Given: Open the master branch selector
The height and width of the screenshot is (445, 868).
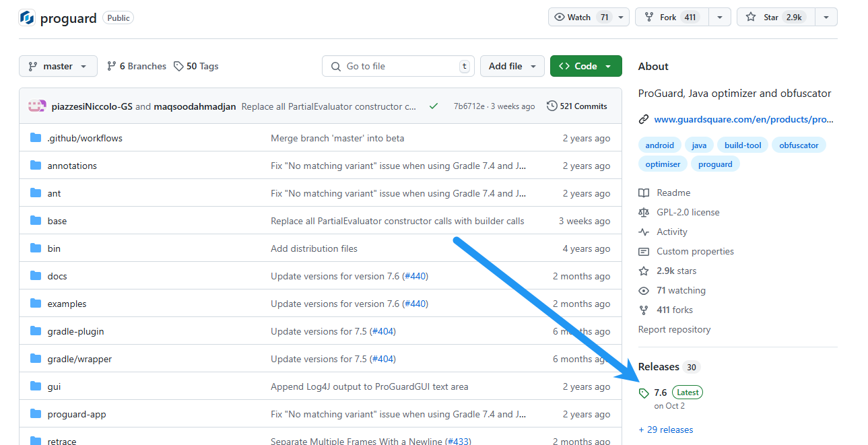Looking at the screenshot, I should click(x=58, y=66).
